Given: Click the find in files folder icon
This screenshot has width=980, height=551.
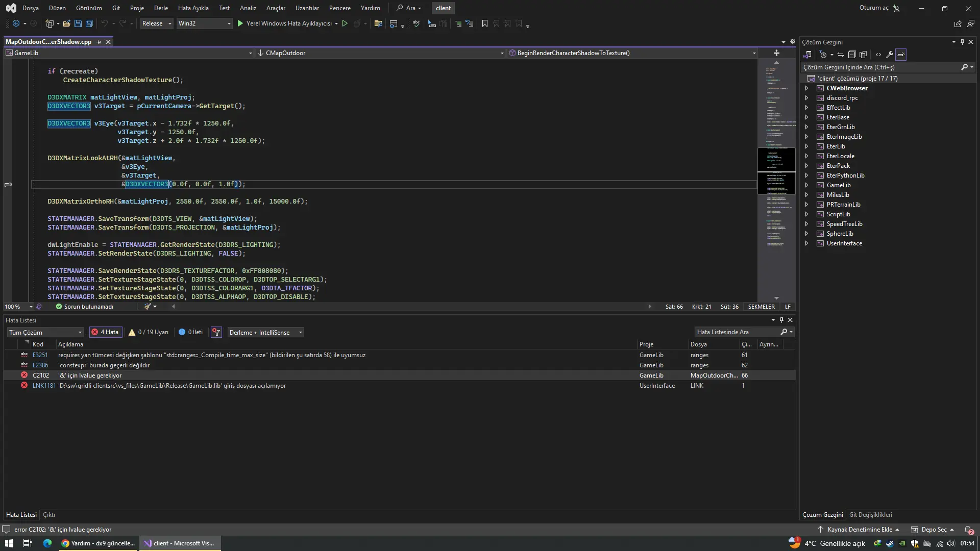Looking at the screenshot, I should (378, 23).
